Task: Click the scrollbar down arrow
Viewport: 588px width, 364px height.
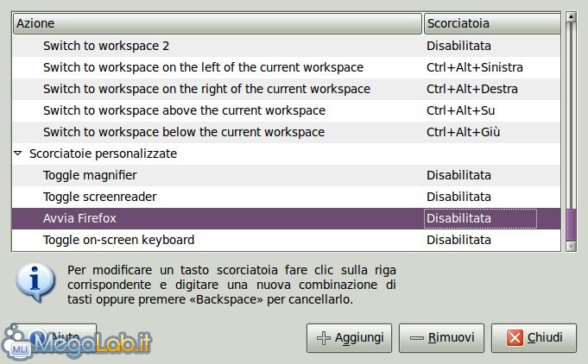Action: pos(571,245)
